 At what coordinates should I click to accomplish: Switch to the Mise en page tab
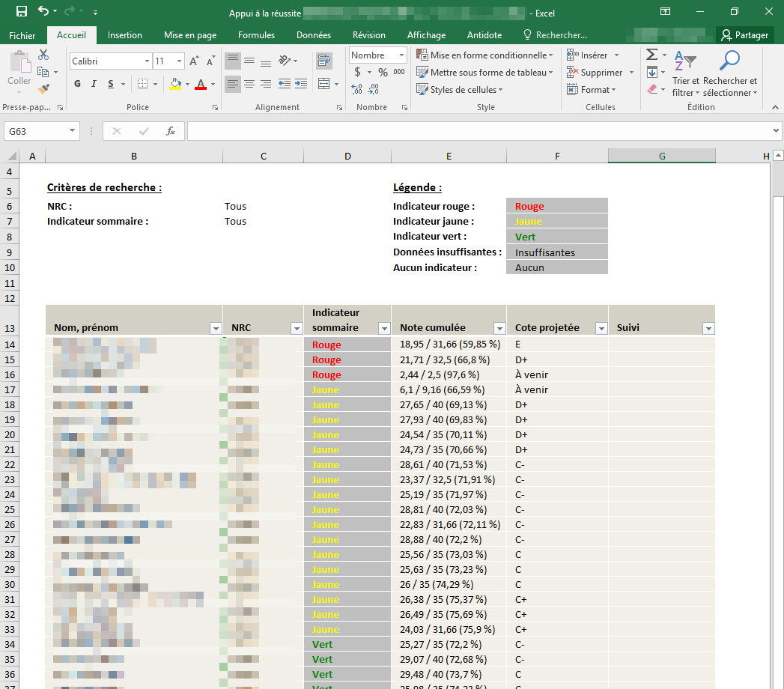point(190,35)
